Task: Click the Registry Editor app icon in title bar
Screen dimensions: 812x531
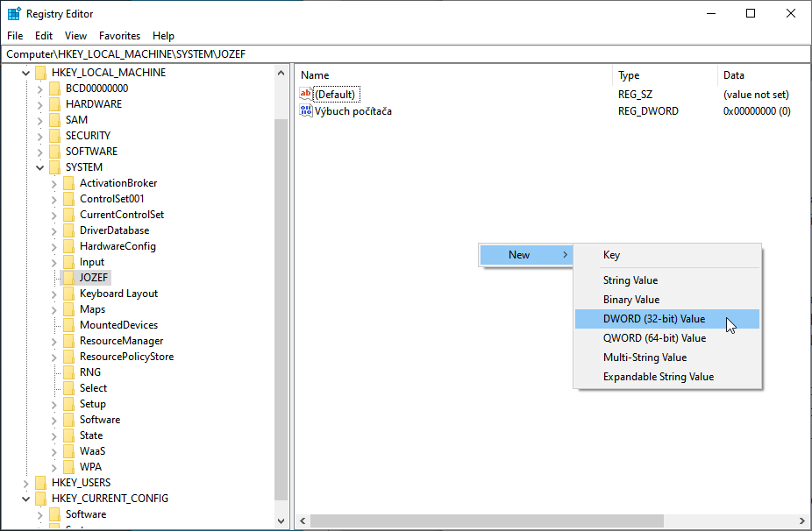Action: (14, 14)
